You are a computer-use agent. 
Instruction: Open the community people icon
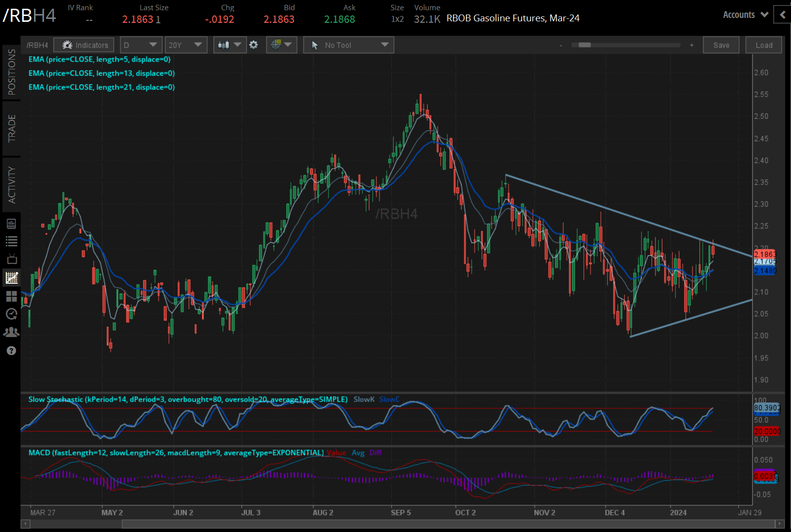tap(12, 332)
